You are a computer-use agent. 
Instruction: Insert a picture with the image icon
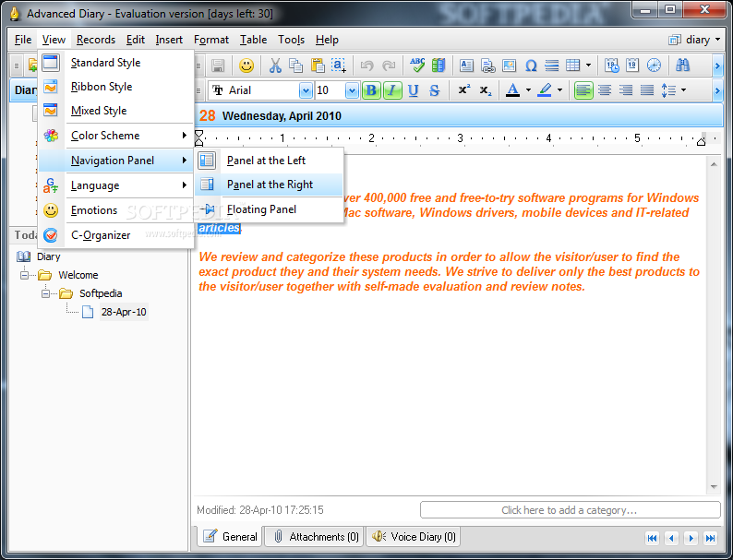tap(509, 66)
